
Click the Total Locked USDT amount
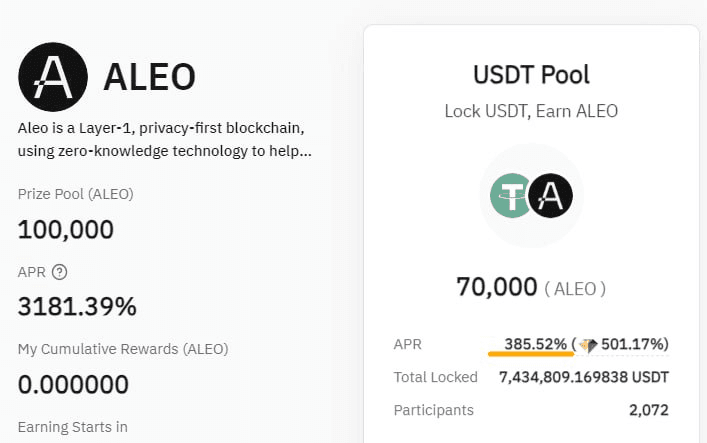click(584, 377)
